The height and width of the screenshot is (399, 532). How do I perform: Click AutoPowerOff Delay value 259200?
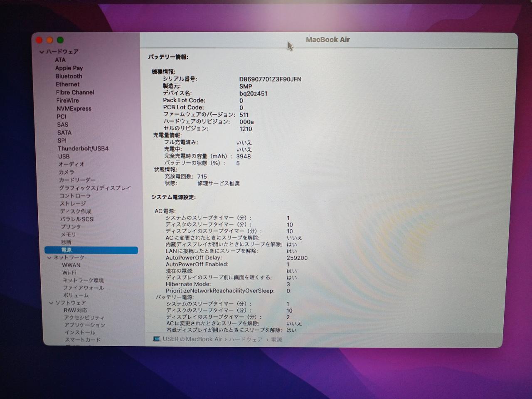pos(297,258)
